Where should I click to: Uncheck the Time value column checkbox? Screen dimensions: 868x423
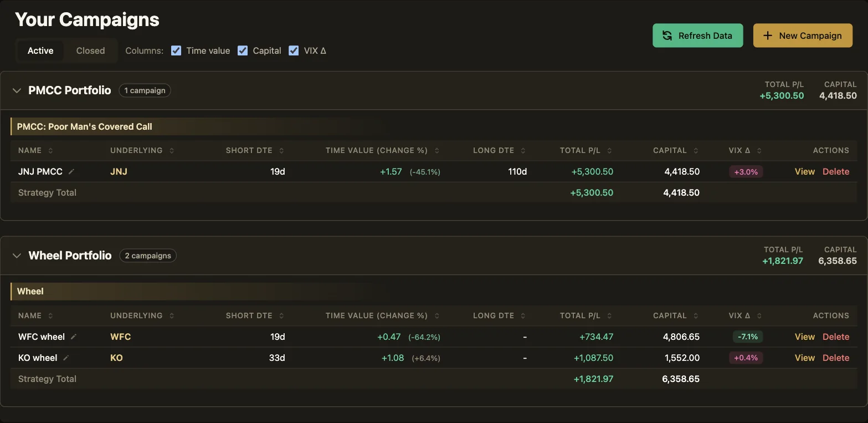[x=176, y=50]
